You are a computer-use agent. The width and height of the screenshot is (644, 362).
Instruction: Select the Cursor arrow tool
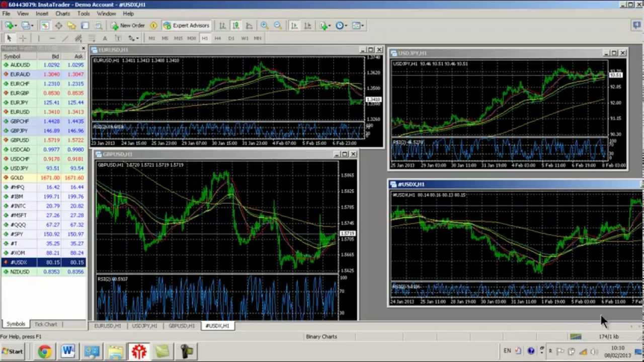[x=9, y=38]
